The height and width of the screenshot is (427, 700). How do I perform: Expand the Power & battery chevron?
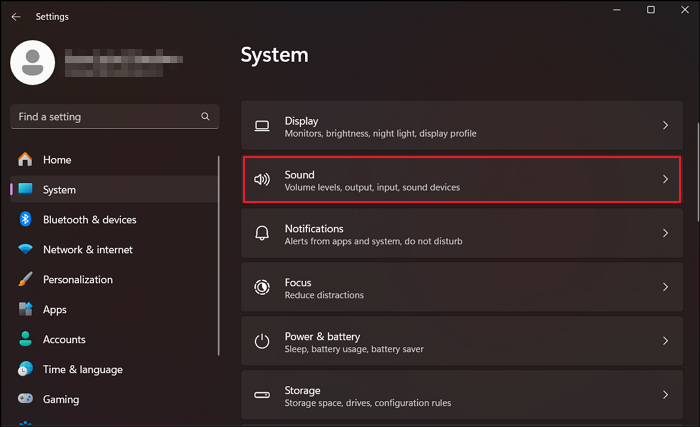tap(665, 341)
